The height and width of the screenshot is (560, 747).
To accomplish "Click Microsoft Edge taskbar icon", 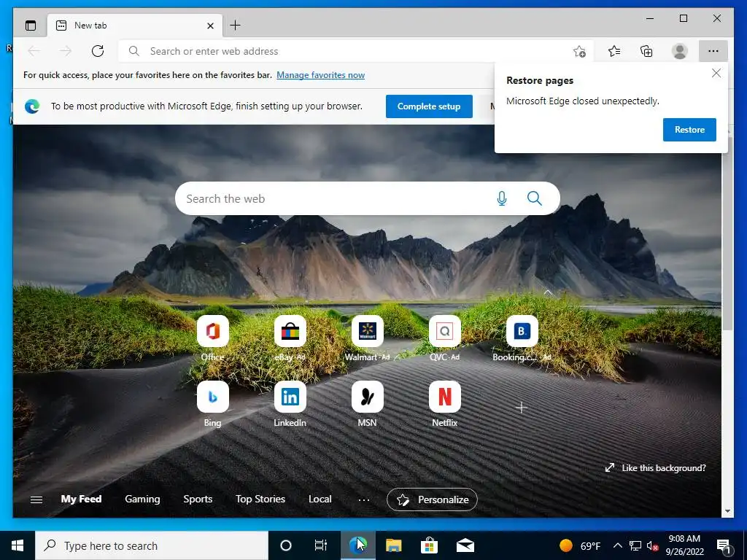I will click(357, 545).
